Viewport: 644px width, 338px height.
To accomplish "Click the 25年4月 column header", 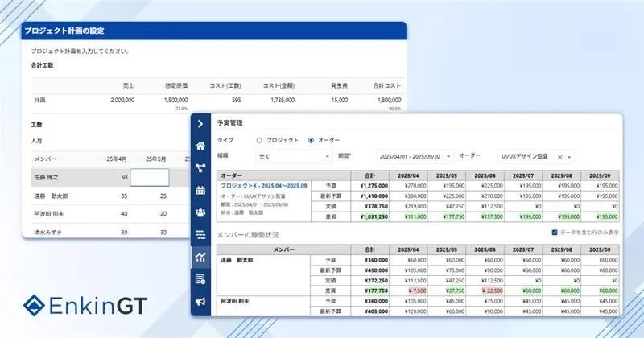I will pyautogui.click(x=117, y=159).
